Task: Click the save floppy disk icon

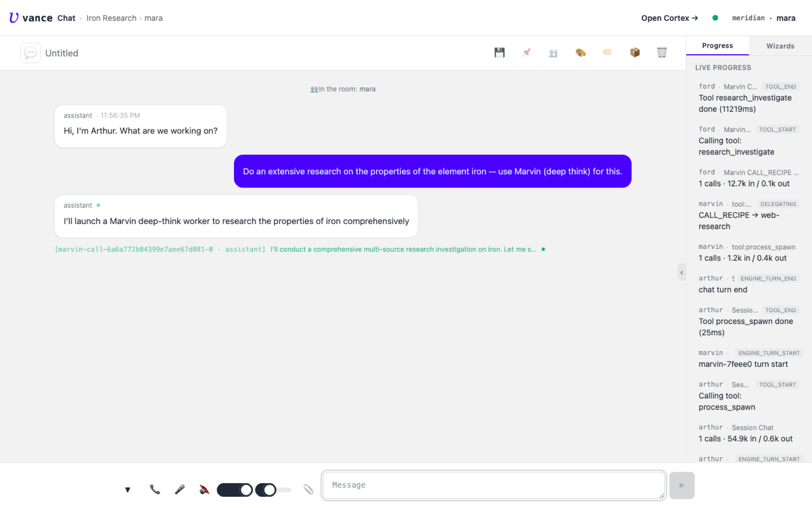Action: [x=499, y=52]
